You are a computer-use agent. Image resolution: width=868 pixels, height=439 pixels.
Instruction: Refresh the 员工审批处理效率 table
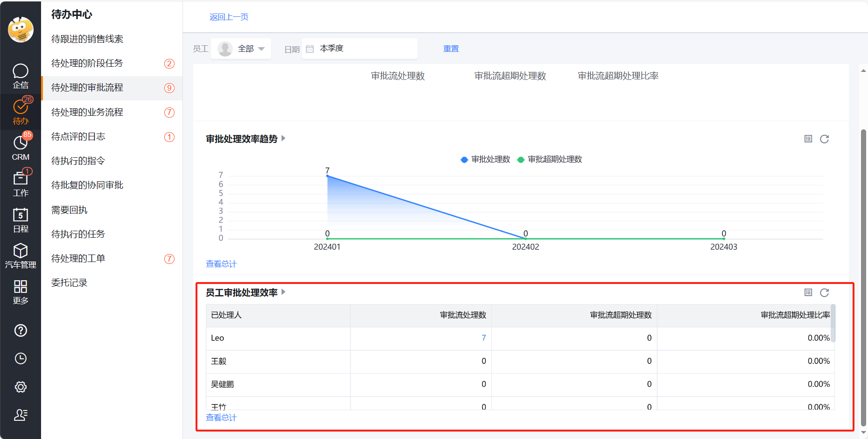click(825, 292)
